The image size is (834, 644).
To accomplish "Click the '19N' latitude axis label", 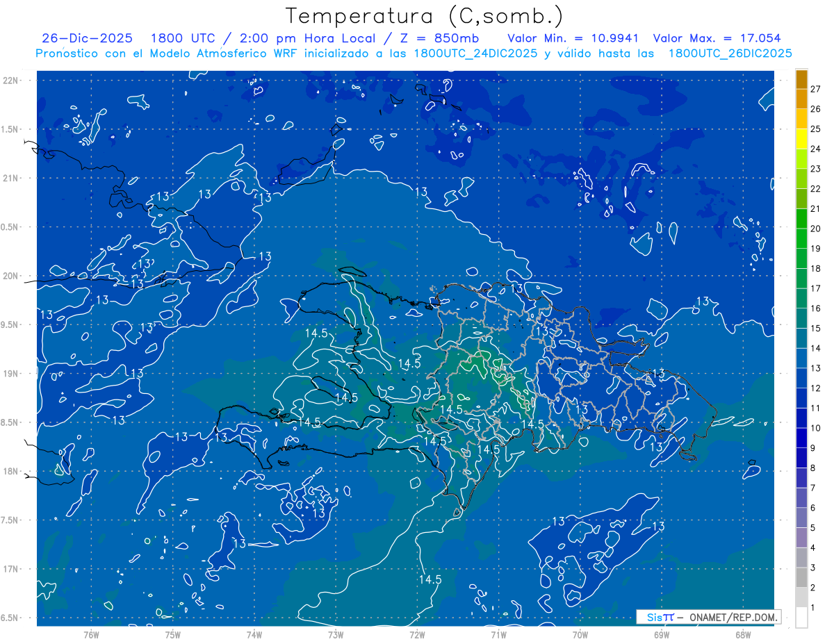I will point(11,373).
